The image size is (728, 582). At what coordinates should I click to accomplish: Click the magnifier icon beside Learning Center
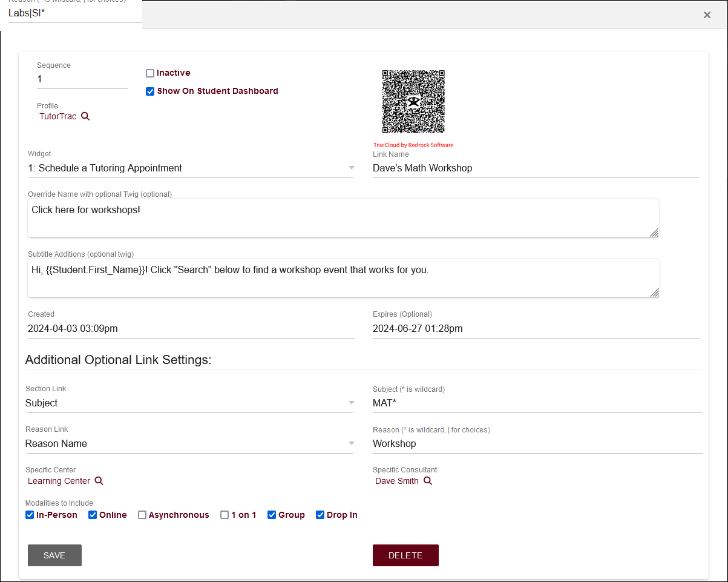coord(99,481)
